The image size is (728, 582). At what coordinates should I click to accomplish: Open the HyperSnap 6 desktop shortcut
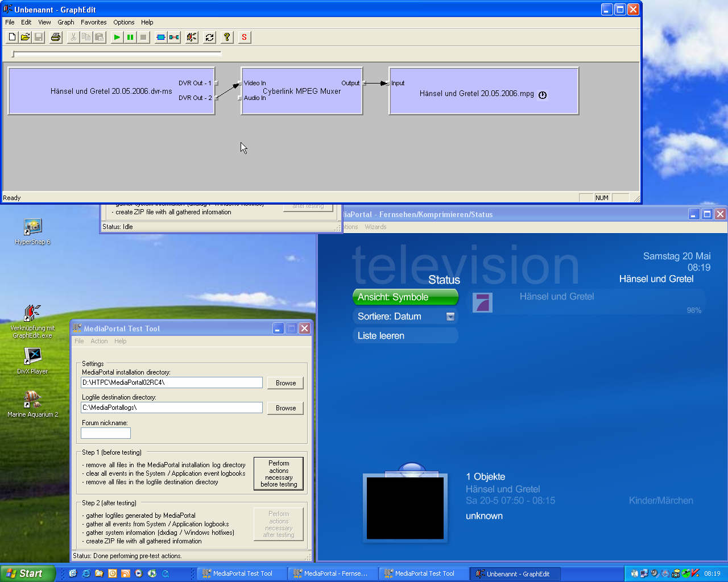pos(32,232)
